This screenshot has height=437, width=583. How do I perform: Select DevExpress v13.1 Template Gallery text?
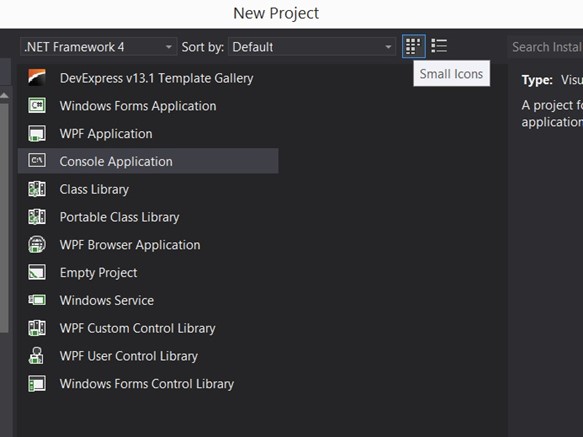157,78
